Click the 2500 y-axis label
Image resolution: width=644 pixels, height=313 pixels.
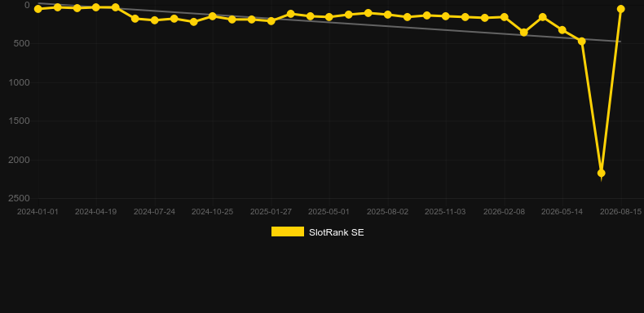[20, 198]
